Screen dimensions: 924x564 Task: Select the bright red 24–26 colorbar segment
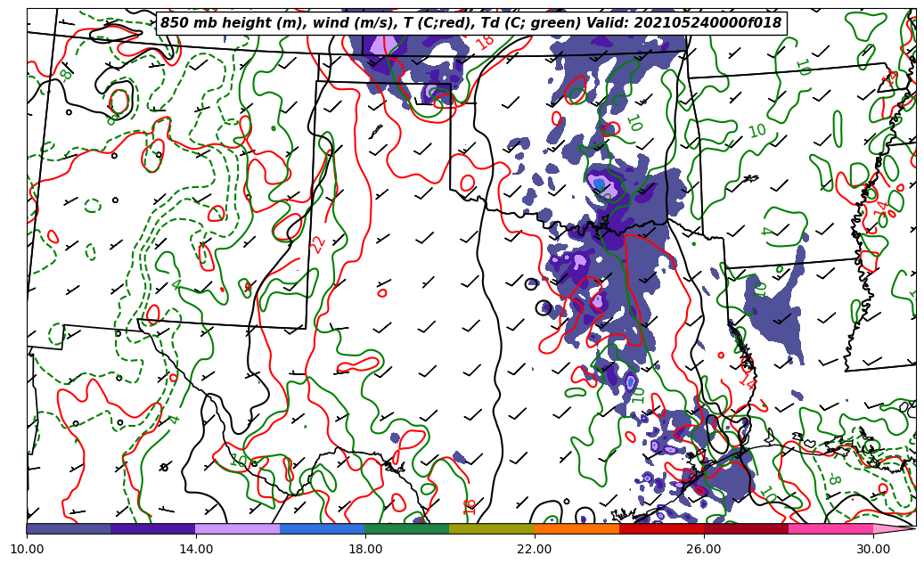661,528
